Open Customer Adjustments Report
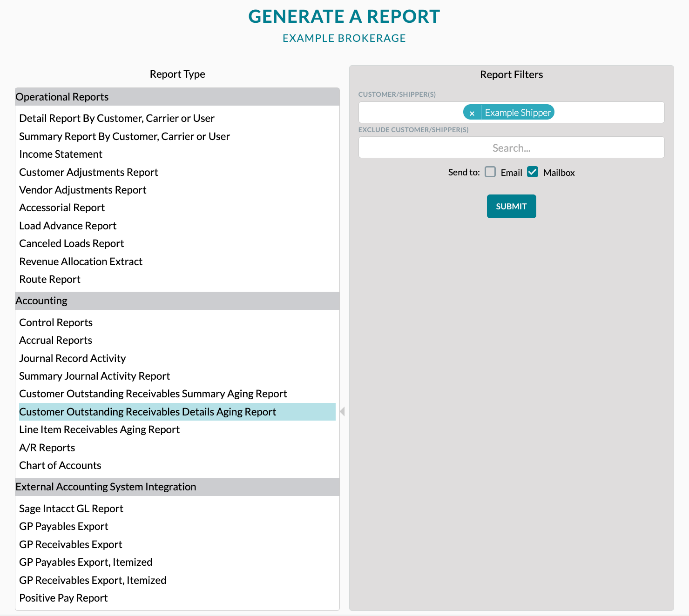The width and height of the screenshot is (689, 616). tap(88, 172)
